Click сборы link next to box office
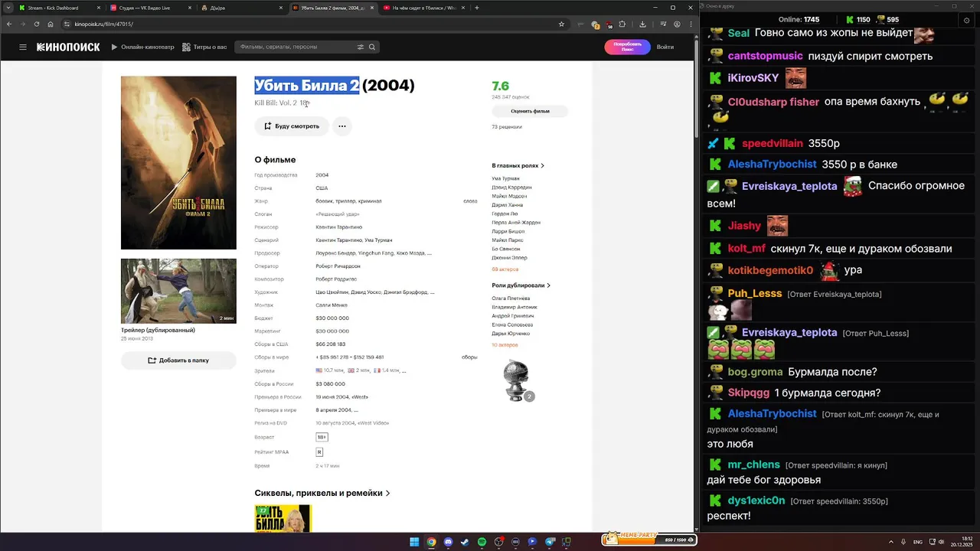Image resolution: width=980 pixels, height=551 pixels. point(469,357)
